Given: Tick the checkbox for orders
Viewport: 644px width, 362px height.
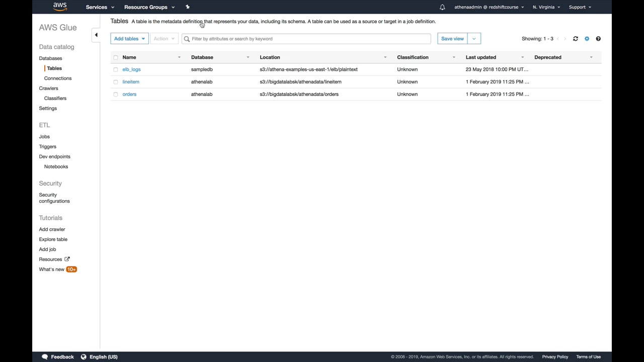Looking at the screenshot, I should tap(116, 95).
